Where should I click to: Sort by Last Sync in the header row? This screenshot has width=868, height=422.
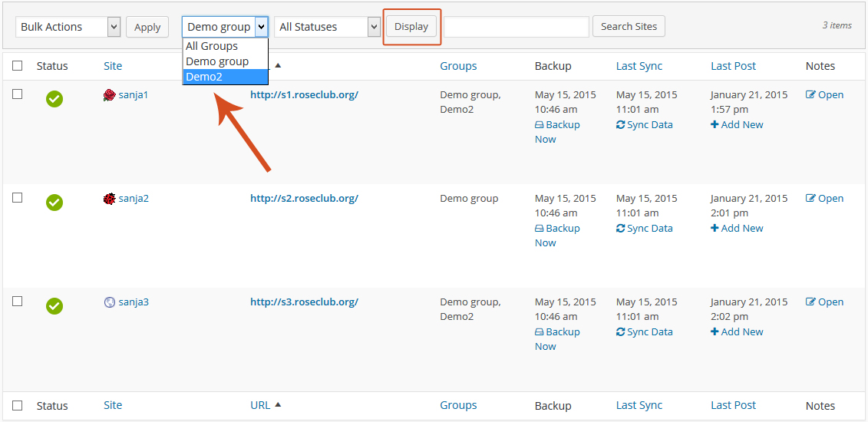tap(639, 66)
